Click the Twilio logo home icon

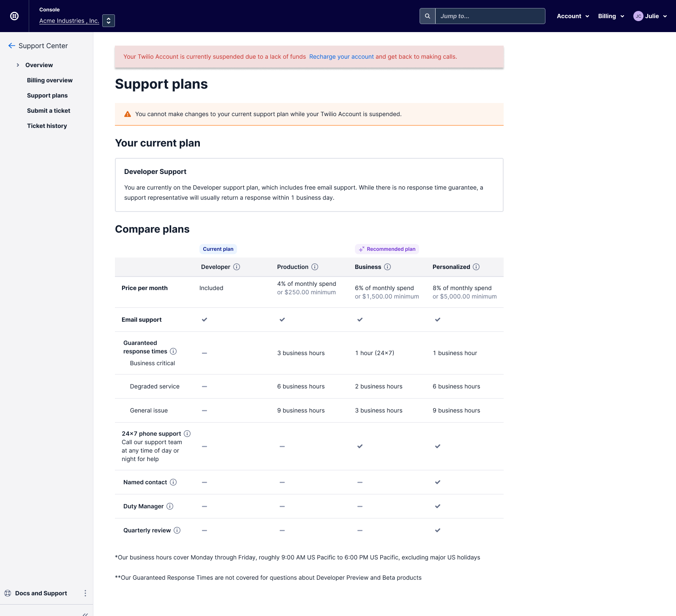click(14, 16)
